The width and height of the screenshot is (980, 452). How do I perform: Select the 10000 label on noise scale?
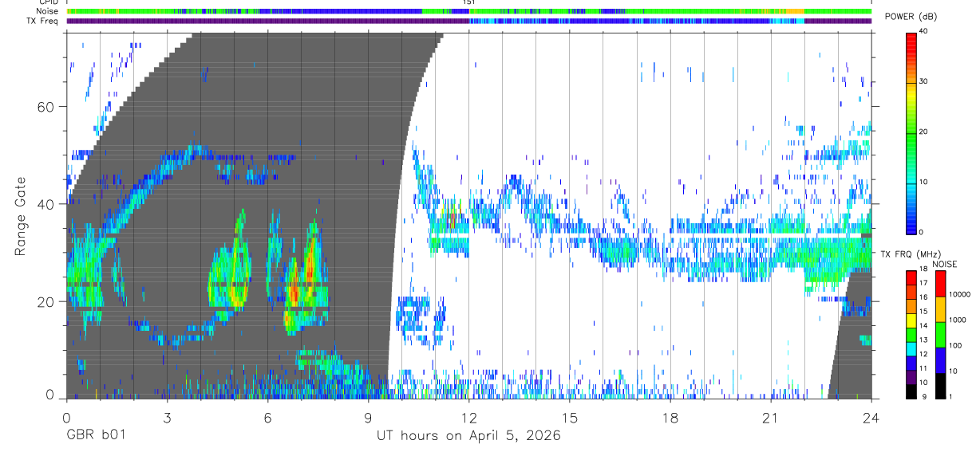(x=960, y=294)
